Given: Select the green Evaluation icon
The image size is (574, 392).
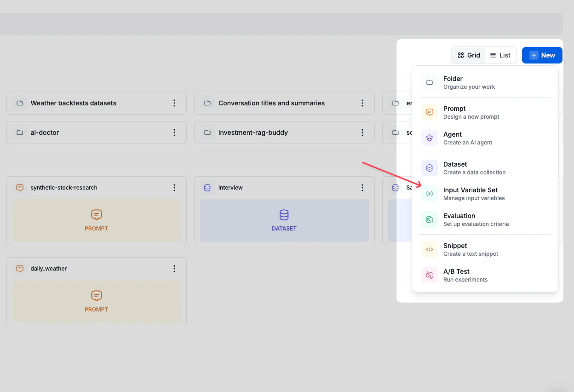Looking at the screenshot, I should coord(429,219).
